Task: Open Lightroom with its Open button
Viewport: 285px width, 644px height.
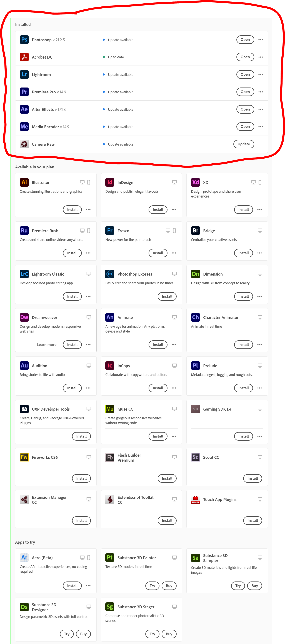Action: [x=245, y=74]
